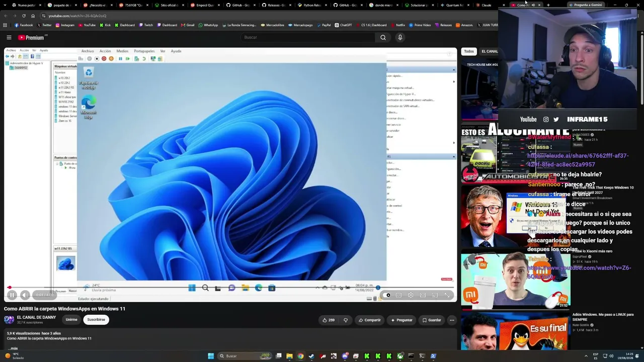Toggle subtitles in the video player
The height and width of the screenshot is (362, 644).
(398, 295)
